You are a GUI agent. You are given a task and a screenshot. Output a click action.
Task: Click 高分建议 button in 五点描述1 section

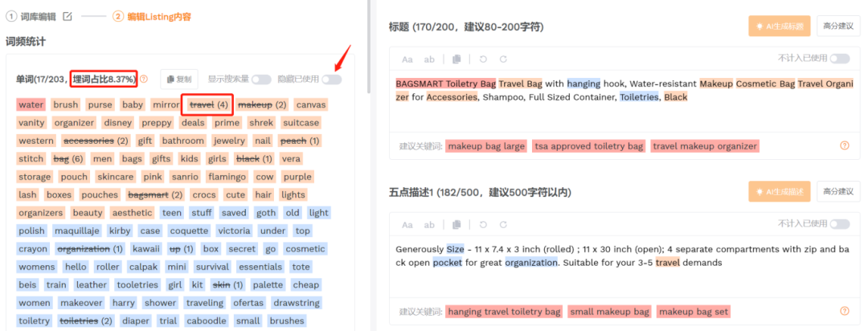click(x=838, y=191)
